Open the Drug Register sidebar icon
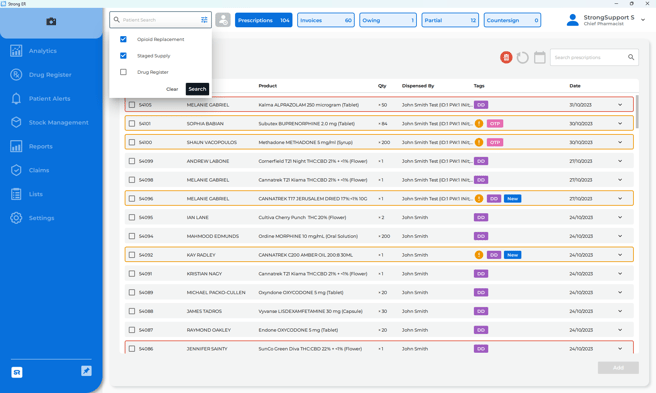The height and width of the screenshot is (393, 656). [x=16, y=74]
